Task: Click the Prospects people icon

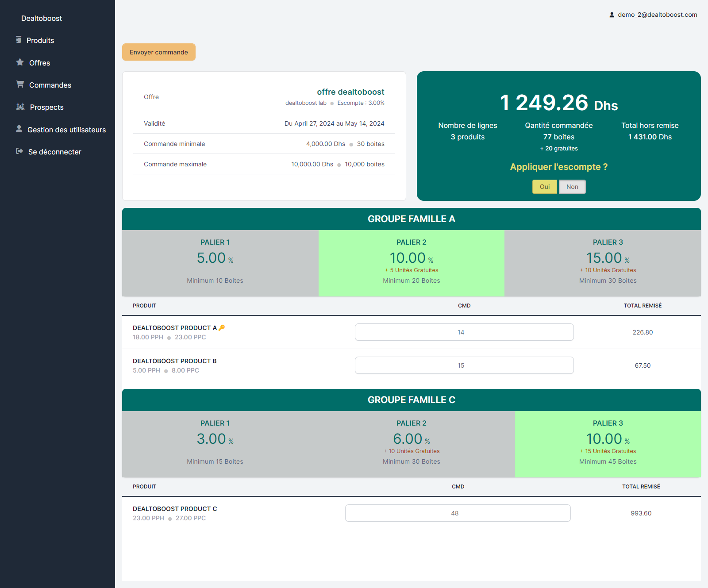Action: (x=20, y=107)
